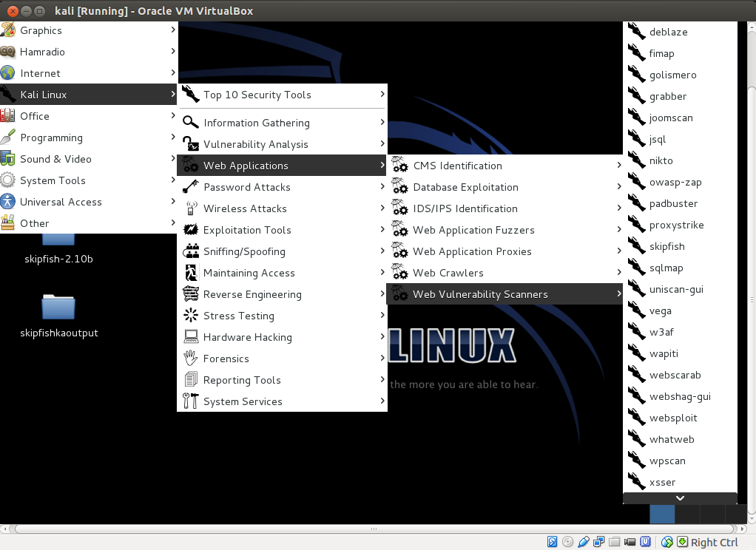Viewport: 756px width, 550px height.
Task: Click the Sniffing/Spoofing icon
Action: click(191, 251)
